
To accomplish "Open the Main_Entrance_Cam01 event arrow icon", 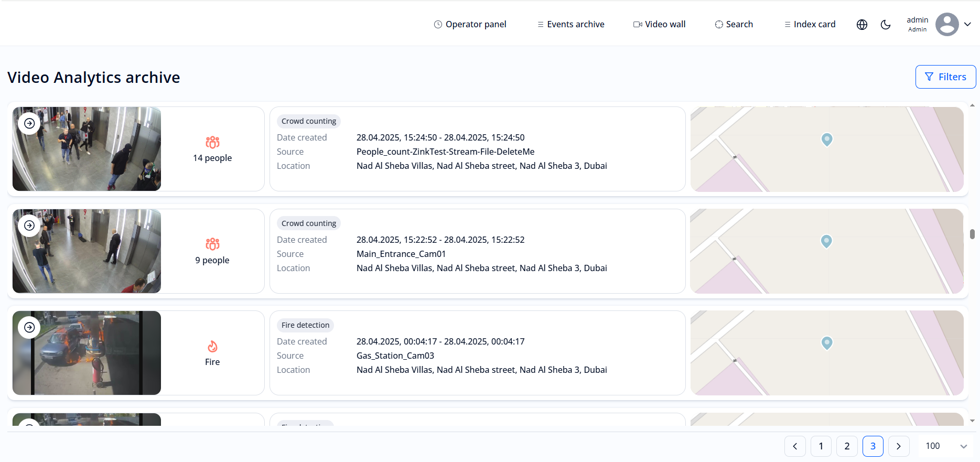I will pos(29,225).
